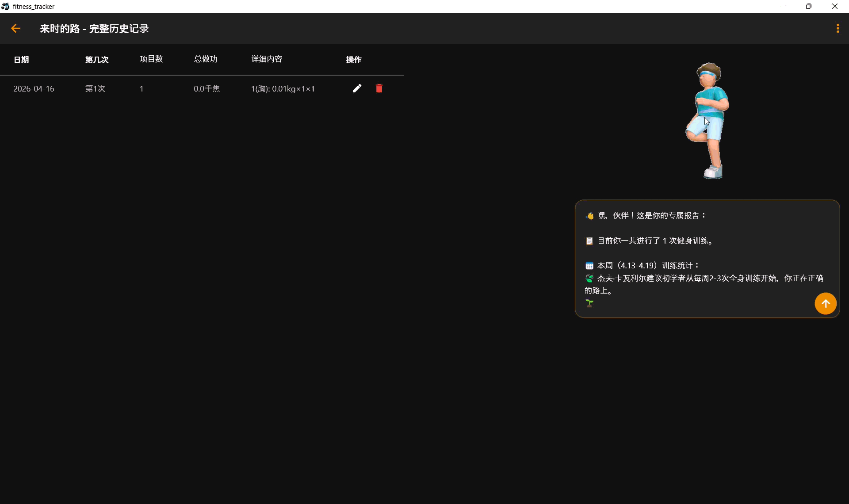Click the 日期 column header
This screenshot has height=504, width=849.
tap(21, 60)
